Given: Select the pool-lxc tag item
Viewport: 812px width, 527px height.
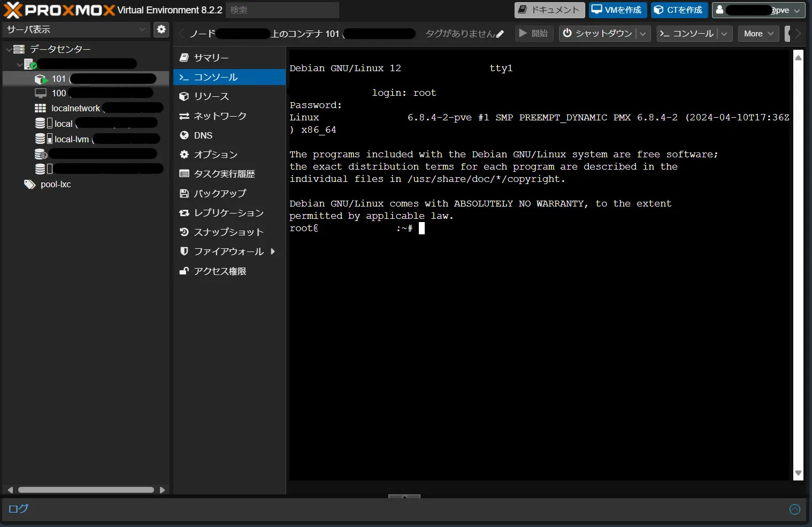Looking at the screenshot, I should 56,184.
